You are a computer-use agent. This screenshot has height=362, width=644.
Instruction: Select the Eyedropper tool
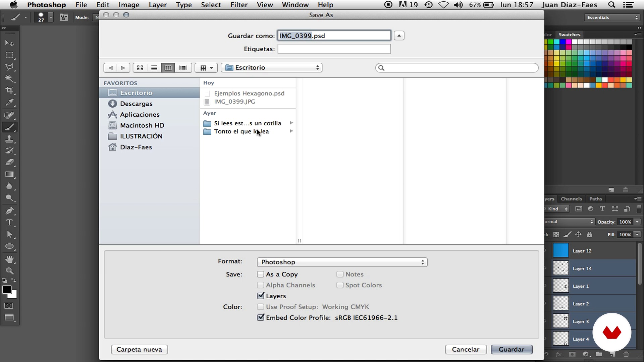pos(9,102)
